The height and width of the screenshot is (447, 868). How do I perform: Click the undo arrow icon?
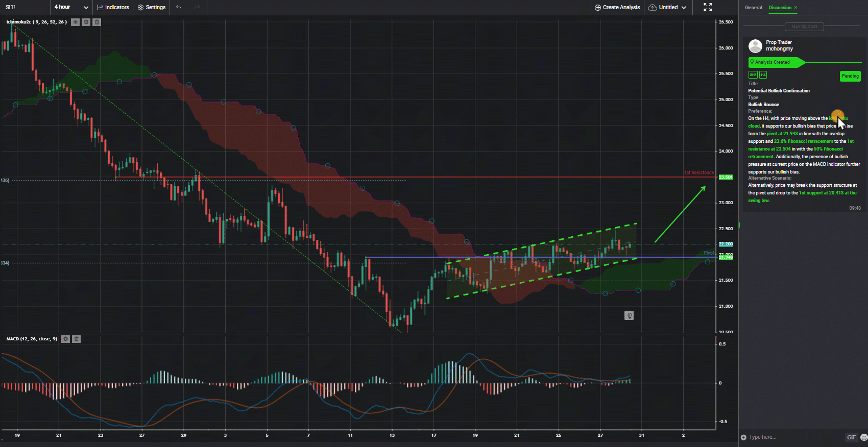point(178,7)
